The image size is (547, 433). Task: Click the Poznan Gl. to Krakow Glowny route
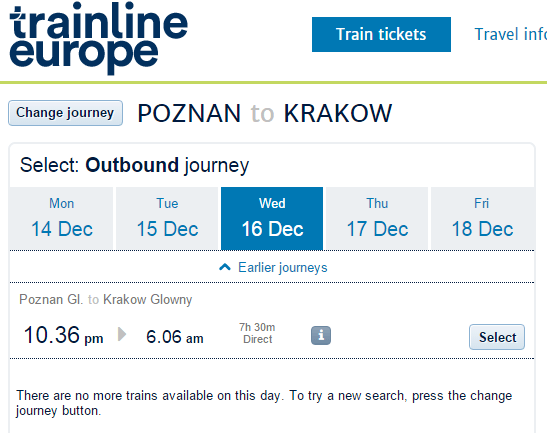coord(106,299)
